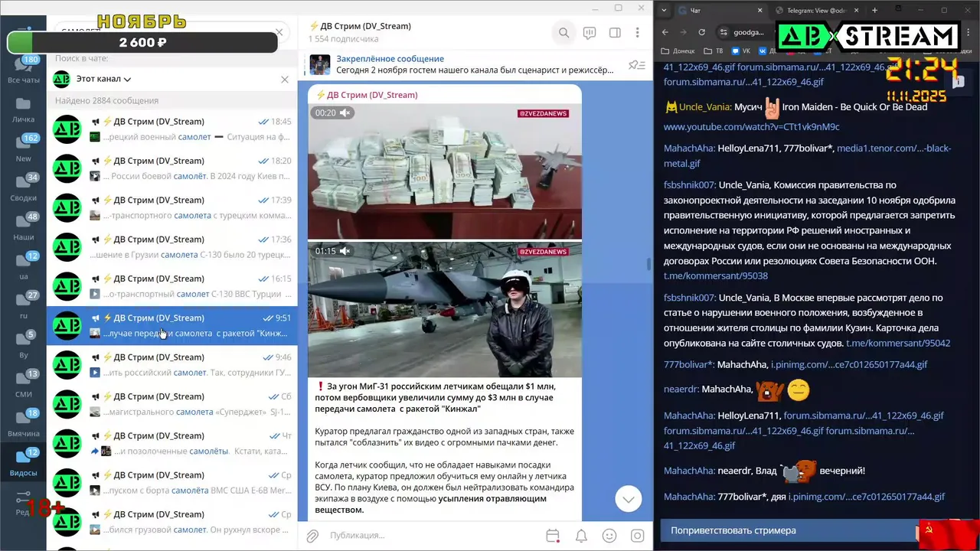Open the search icon in channel header
This screenshot has height=551, width=980.
pyautogui.click(x=563, y=33)
